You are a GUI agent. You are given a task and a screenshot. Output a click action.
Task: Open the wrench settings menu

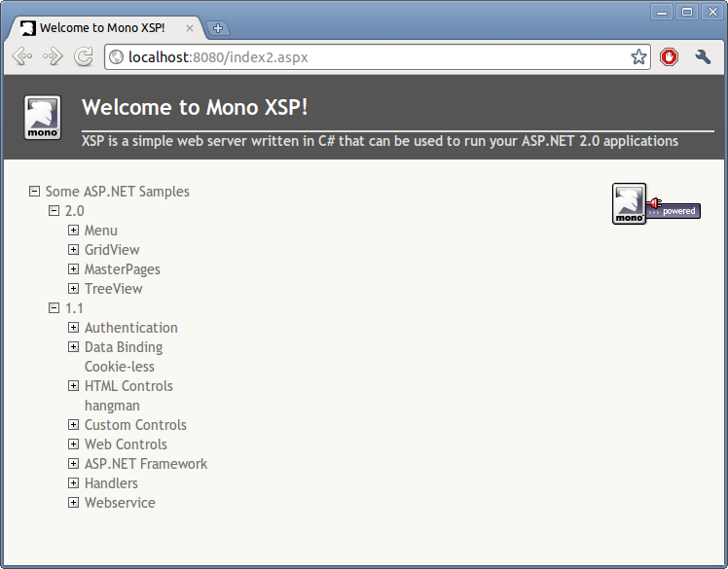pyautogui.click(x=703, y=57)
